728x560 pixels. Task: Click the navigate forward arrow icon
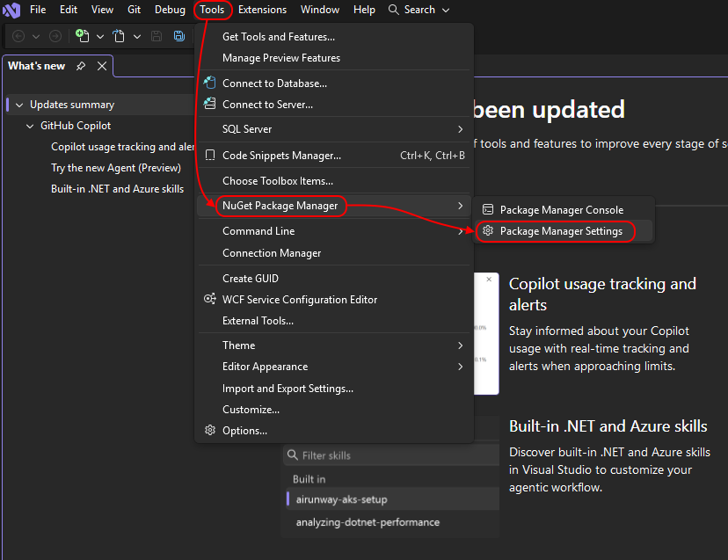click(x=55, y=36)
